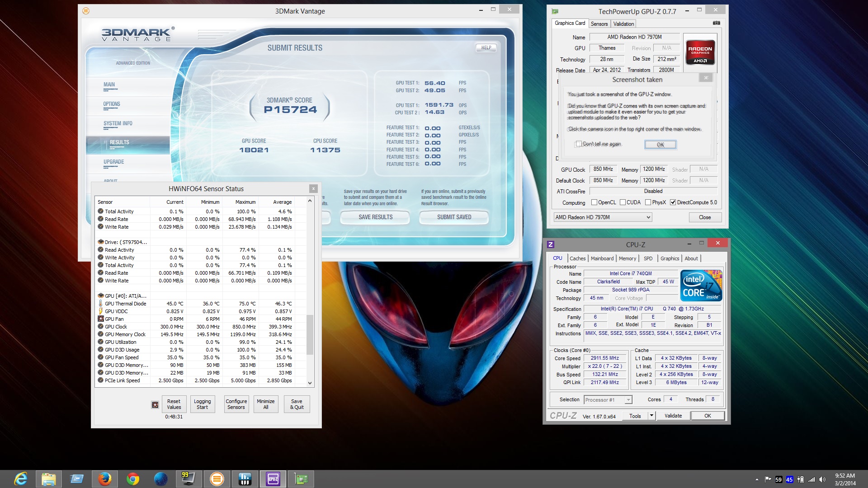Switch to the GPU-Z Validation tab
Viewport: 868px width, 488px height.
tap(623, 24)
